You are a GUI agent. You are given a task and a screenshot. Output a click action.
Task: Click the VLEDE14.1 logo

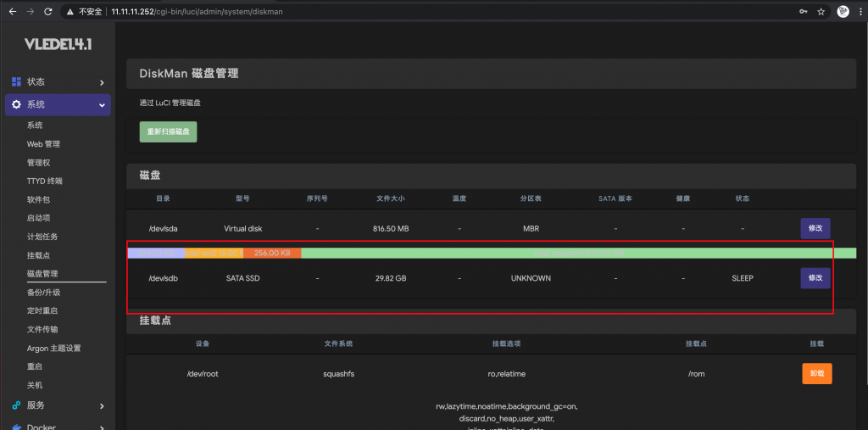pyautogui.click(x=58, y=43)
